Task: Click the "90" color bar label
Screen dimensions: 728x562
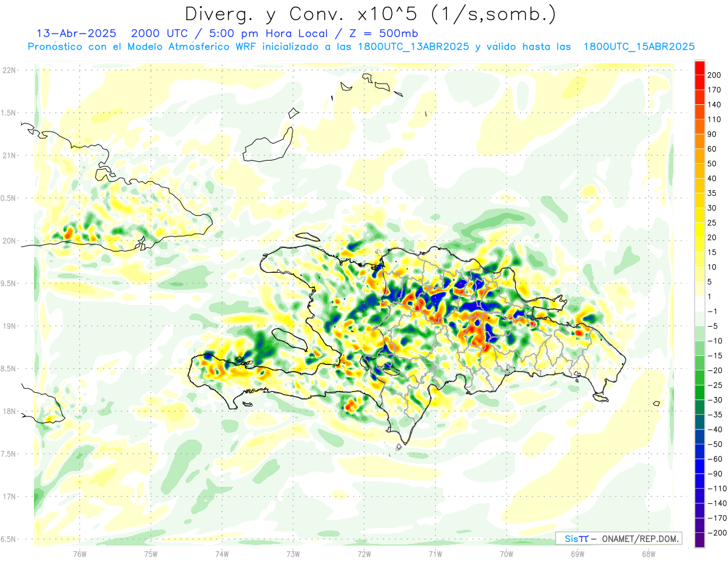Action: point(712,134)
